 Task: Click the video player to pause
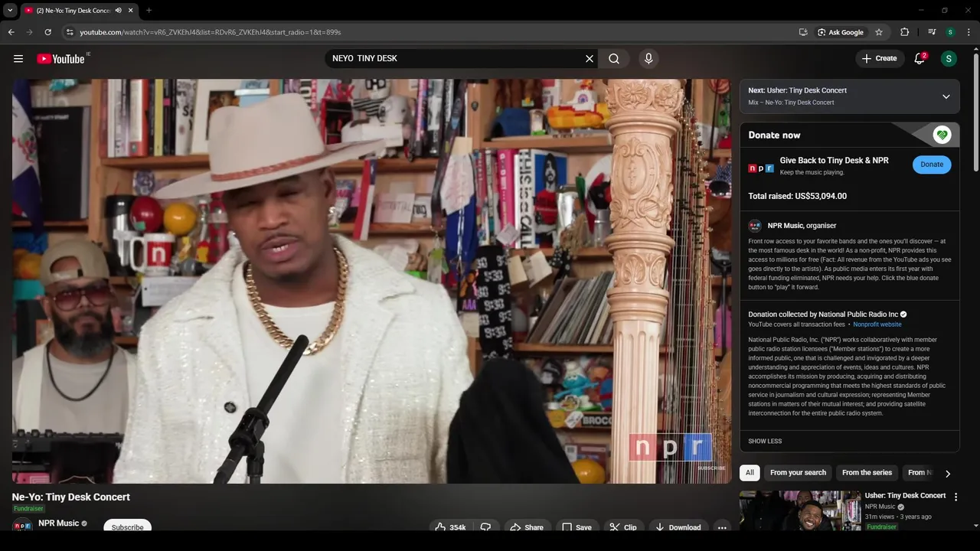point(371,281)
